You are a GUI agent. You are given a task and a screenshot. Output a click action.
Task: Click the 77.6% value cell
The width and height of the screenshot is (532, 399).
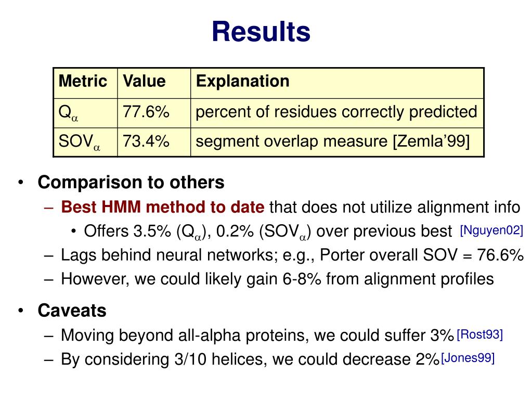pyautogui.click(x=154, y=113)
